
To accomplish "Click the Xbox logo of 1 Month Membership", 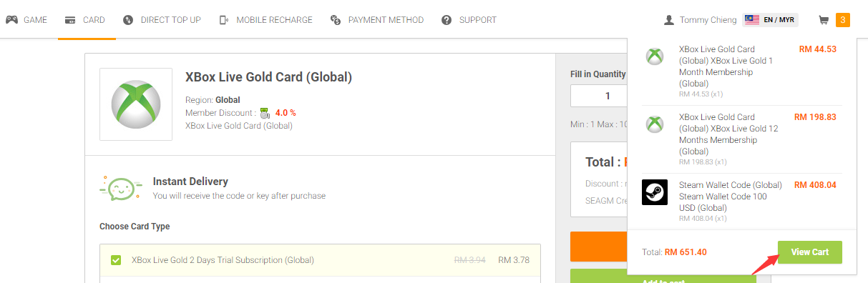I will tap(654, 56).
